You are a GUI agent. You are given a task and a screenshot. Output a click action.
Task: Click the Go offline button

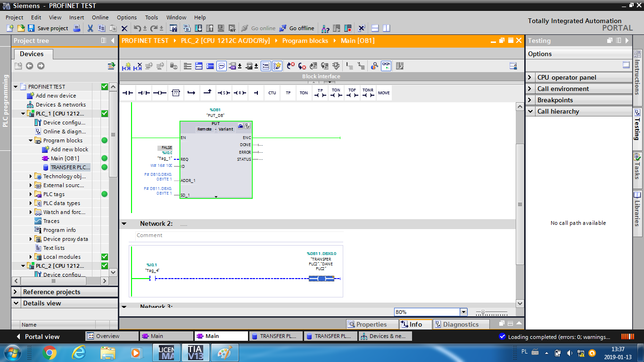[x=297, y=28]
